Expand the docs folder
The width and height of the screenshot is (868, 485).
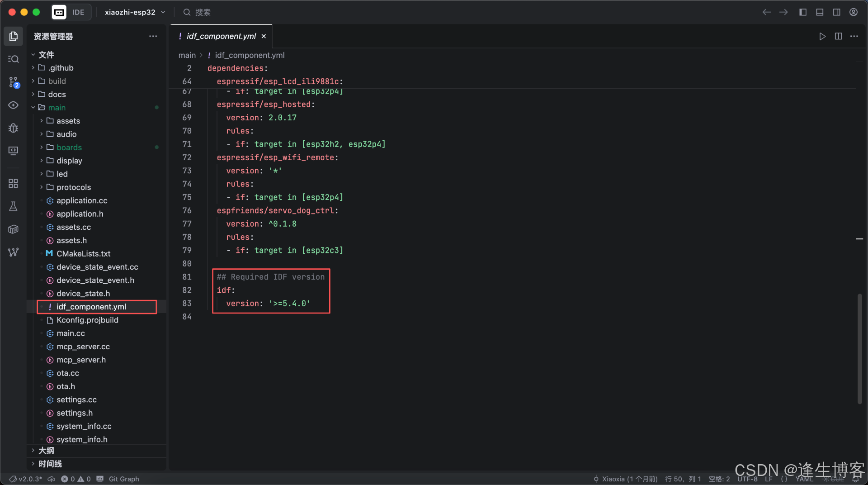[57, 94]
